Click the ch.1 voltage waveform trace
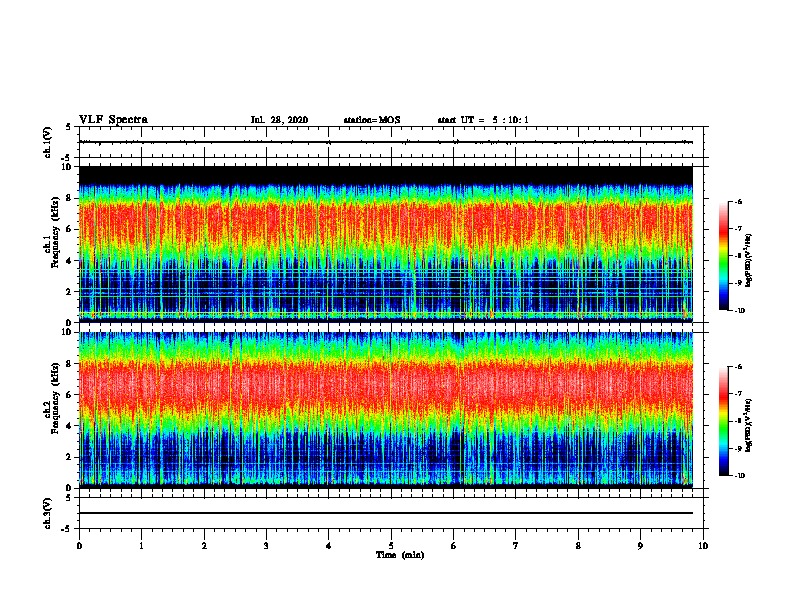This screenshot has height=612, width=792. 386,142
